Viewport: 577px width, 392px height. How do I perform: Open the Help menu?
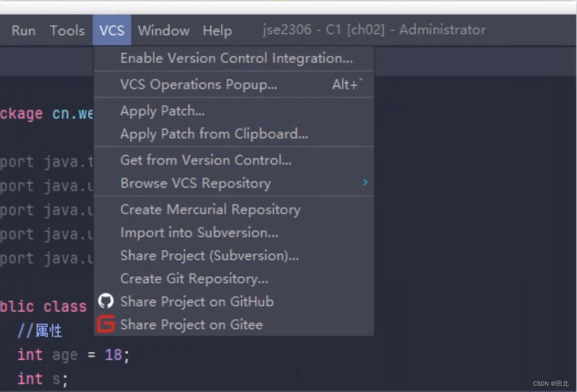[217, 31]
